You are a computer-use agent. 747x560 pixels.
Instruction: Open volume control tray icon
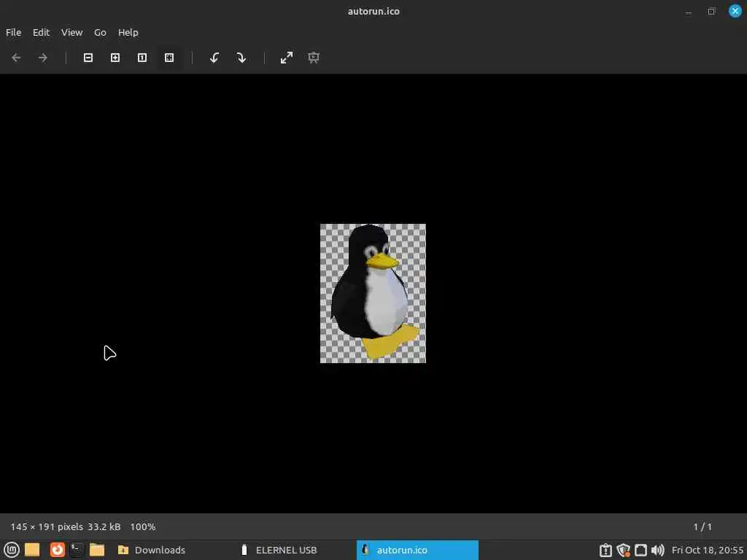(658, 550)
